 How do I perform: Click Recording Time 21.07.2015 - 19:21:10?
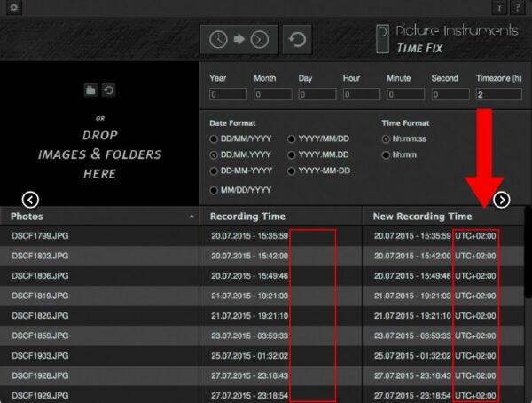click(249, 316)
